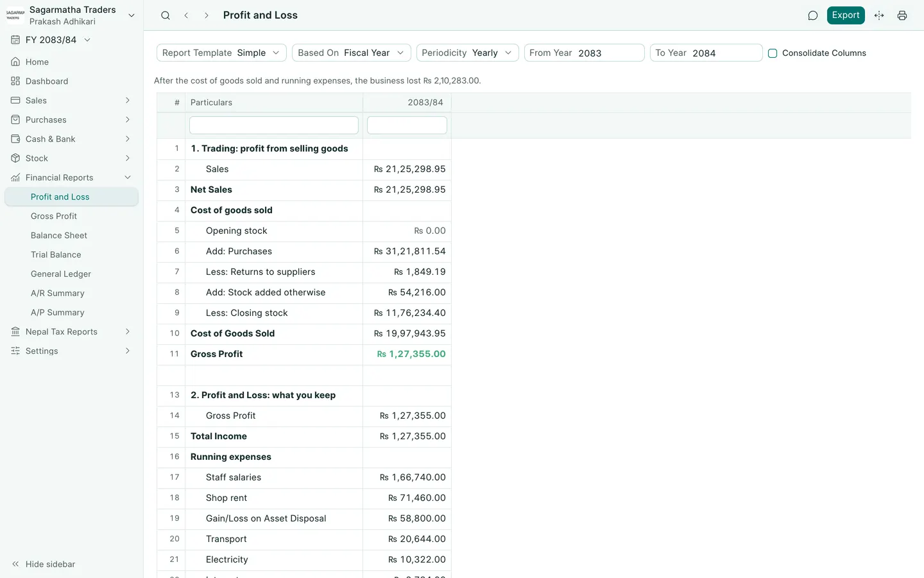
Task: Open the chat bubble icon
Action: click(x=813, y=15)
